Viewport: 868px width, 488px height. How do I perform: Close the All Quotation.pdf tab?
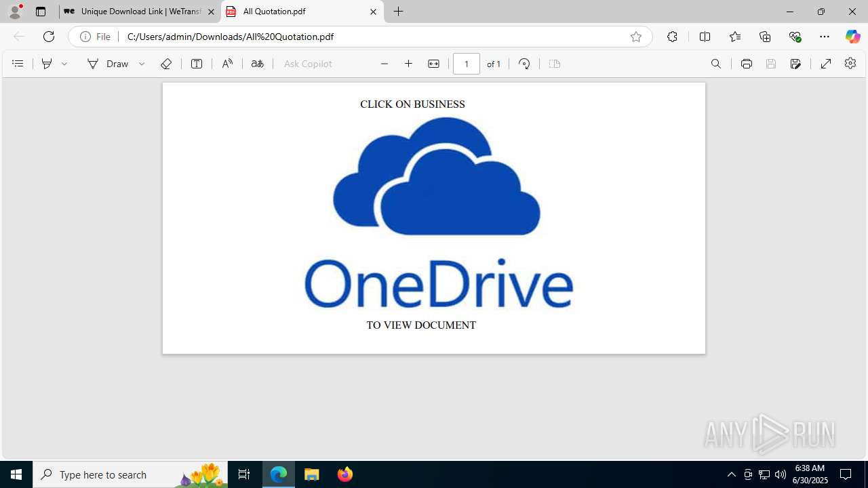[x=373, y=12]
